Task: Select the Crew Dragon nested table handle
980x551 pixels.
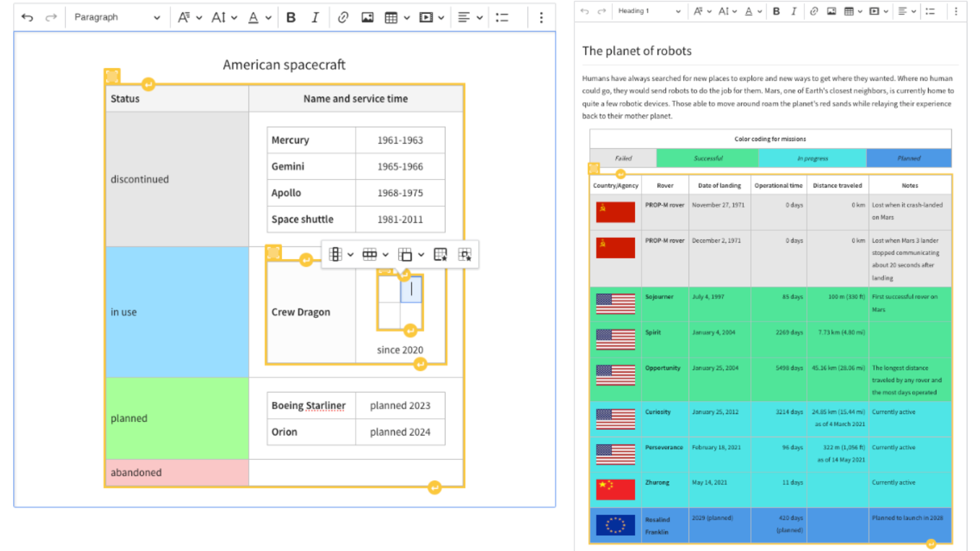Action: pos(273,252)
